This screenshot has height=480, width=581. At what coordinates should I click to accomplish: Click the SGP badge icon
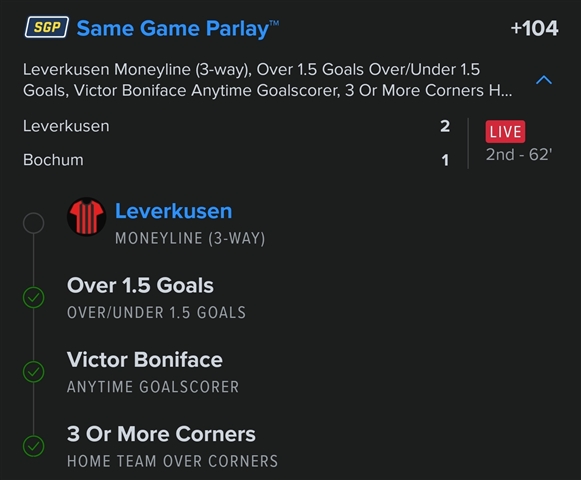(x=47, y=27)
